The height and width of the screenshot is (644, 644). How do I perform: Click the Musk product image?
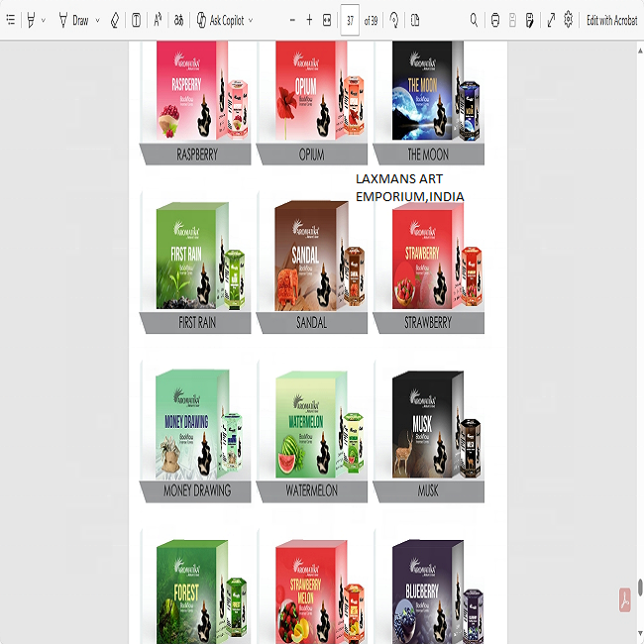[436, 424]
